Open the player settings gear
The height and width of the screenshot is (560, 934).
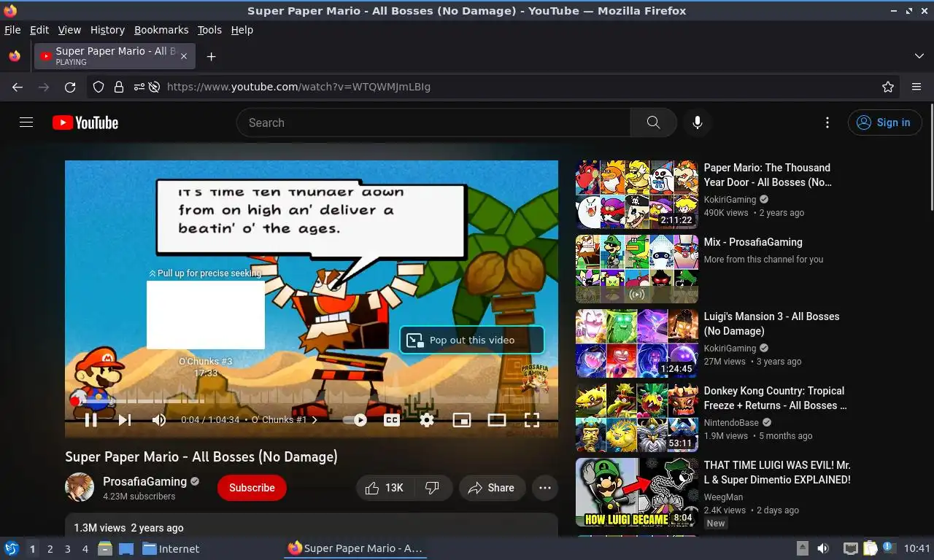427,420
